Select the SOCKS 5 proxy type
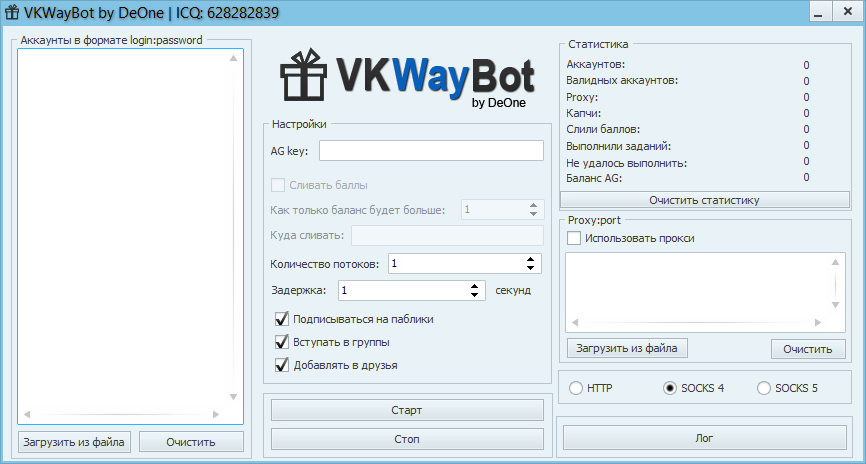The height and width of the screenshot is (464, 866). click(764, 388)
